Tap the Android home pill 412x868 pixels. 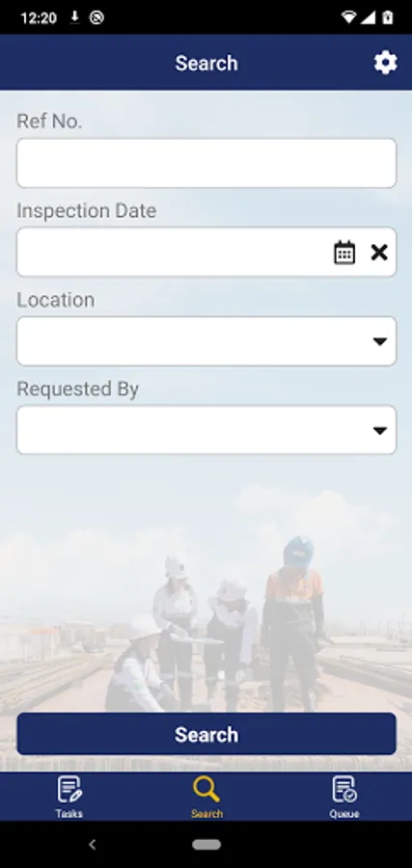pyautogui.click(x=206, y=845)
